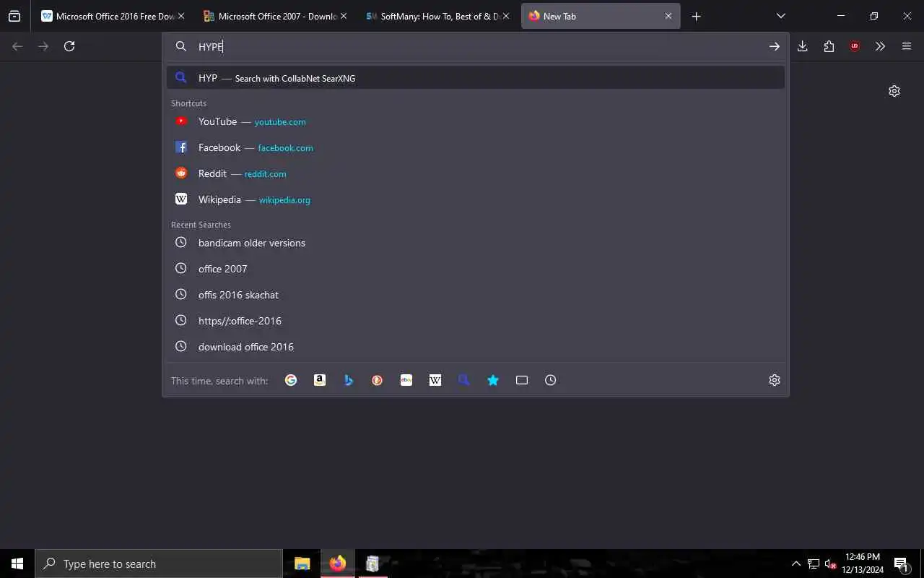Image resolution: width=924 pixels, height=578 pixels.
Task: Search with Google engine icon
Action: tap(291, 380)
